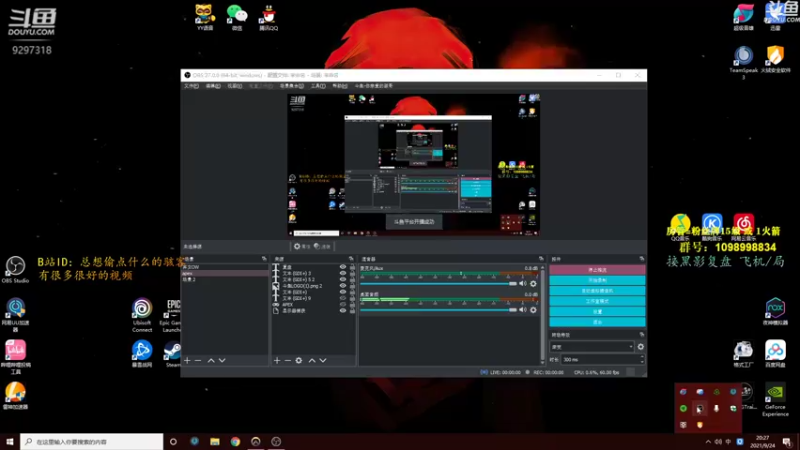
Task: Open File Explorer from taskbar
Action: [215, 441]
